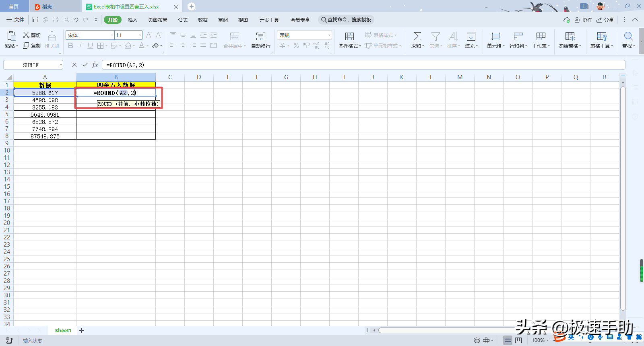The height and width of the screenshot is (346, 644).
Task: Open the font name dropdown 宋体
Action: [112, 35]
